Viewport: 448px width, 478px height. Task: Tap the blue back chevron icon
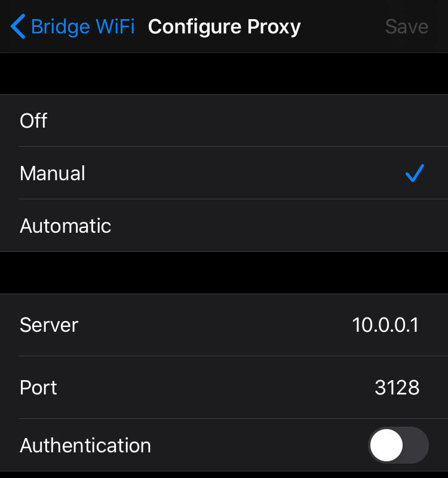pos(18,27)
